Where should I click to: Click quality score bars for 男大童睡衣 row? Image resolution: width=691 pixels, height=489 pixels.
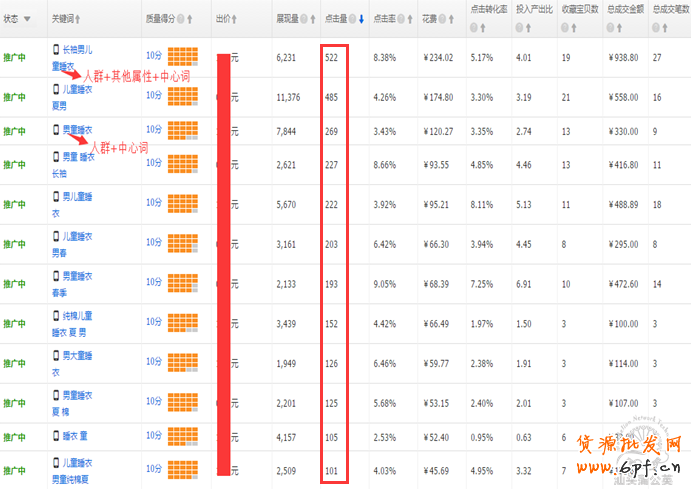tap(181, 364)
